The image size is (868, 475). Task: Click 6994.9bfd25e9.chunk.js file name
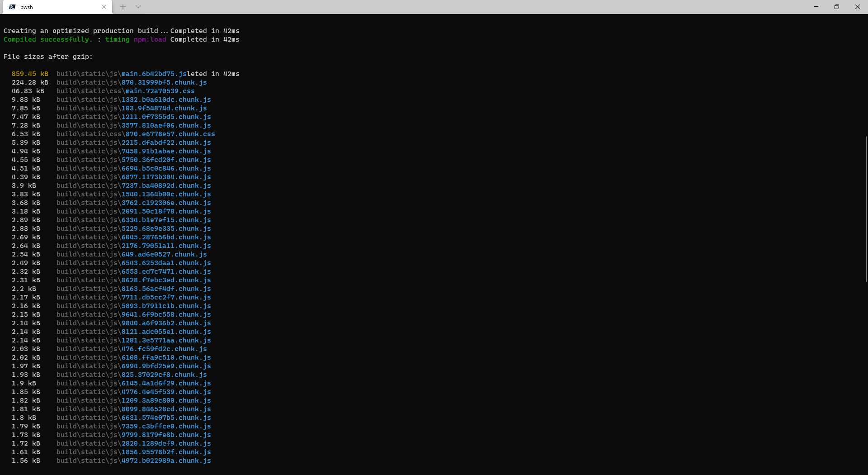166,366
